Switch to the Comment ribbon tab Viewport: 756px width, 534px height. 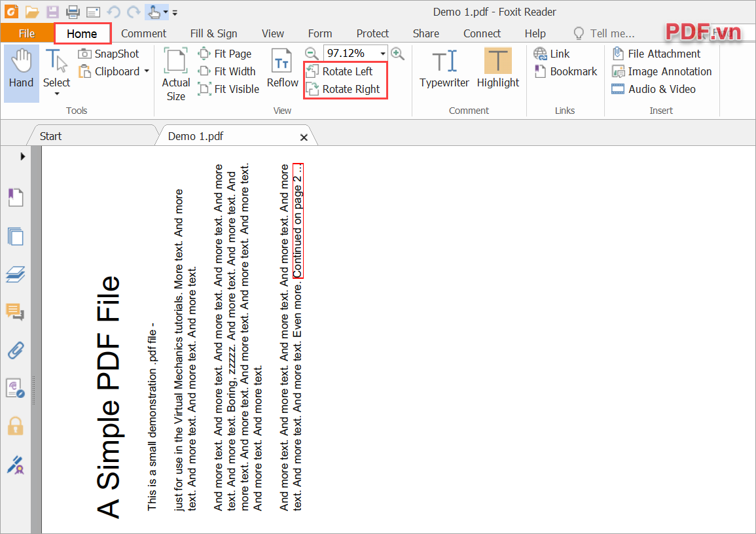pos(144,34)
